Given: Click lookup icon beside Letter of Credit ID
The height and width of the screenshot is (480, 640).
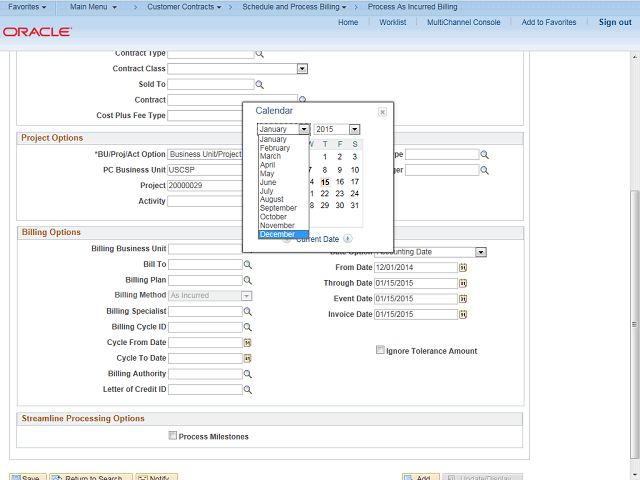Looking at the screenshot, I should (x=248, y=390).
